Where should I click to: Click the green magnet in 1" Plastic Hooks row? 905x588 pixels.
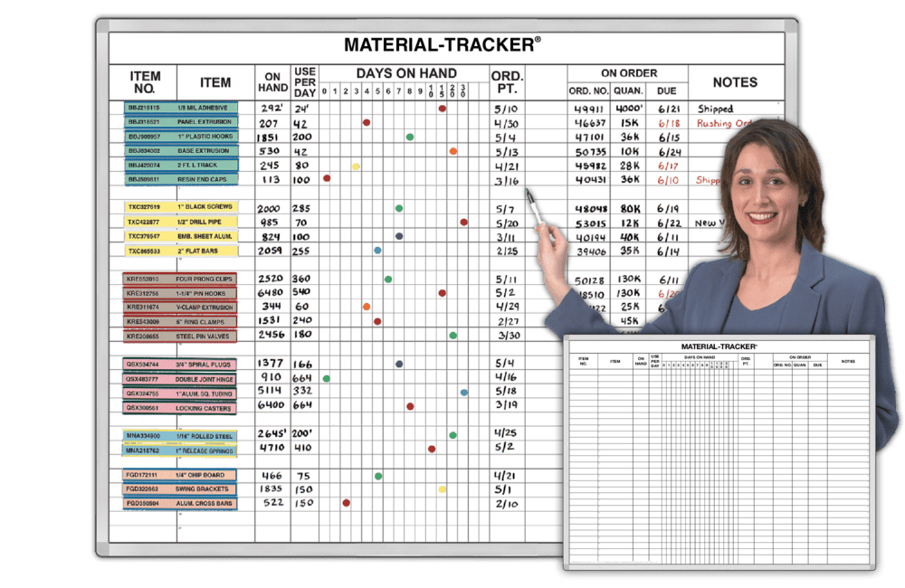(410, 138)
